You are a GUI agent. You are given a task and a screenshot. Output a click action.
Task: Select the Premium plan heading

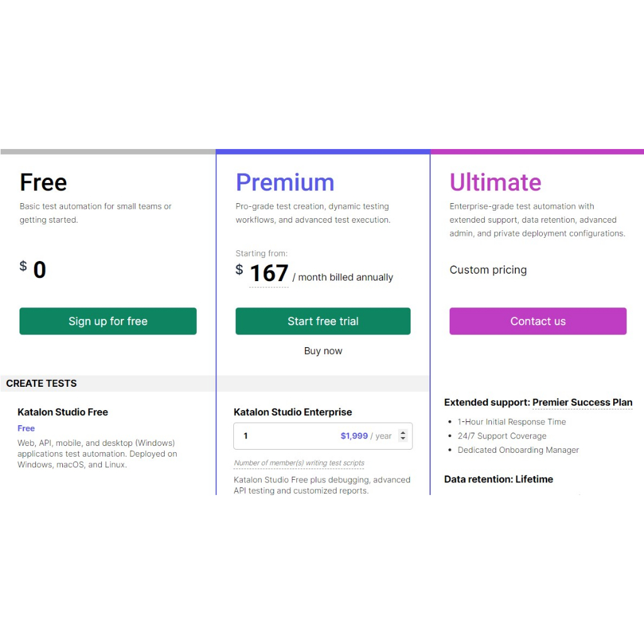tap(285, 182)
